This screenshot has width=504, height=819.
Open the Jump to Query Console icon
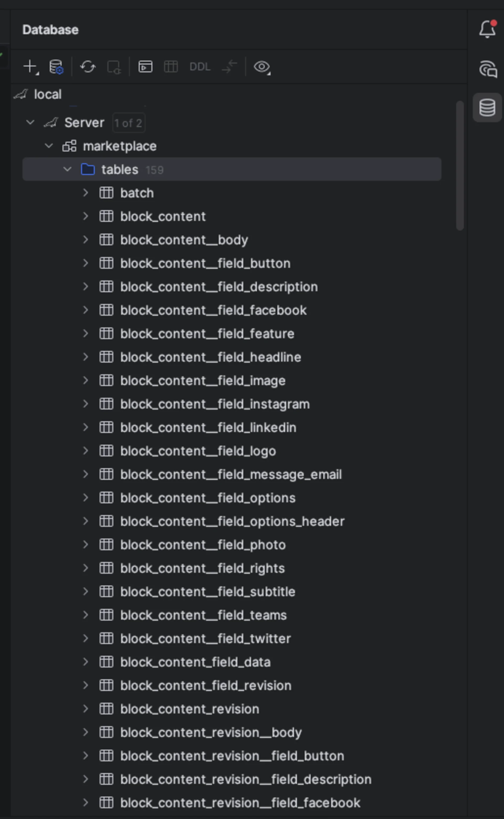145,66
